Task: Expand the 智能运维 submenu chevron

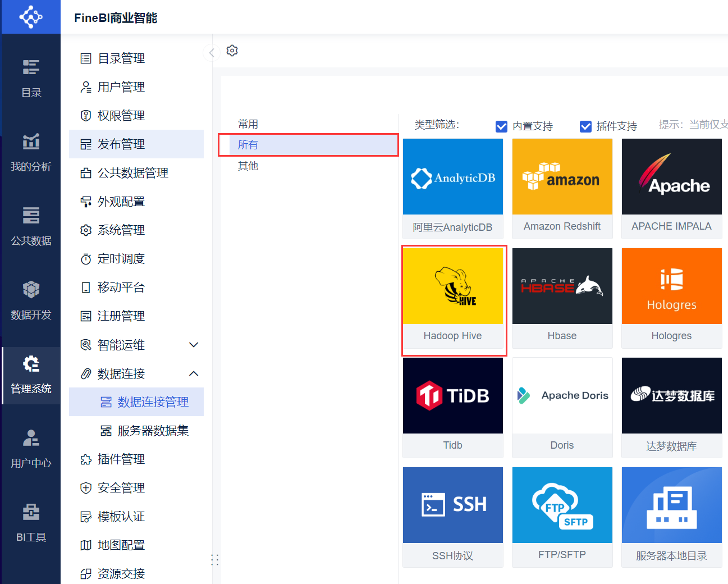Action: tap(194, 345)
